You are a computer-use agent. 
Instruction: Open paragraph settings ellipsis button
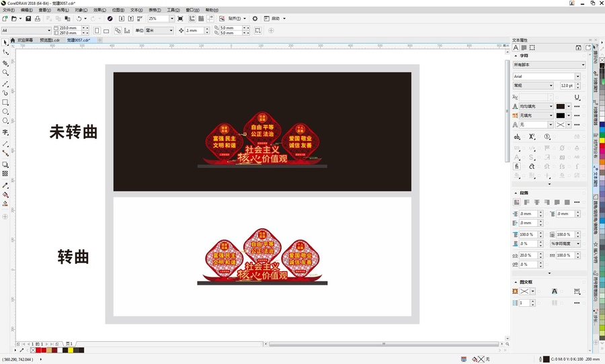577,202
